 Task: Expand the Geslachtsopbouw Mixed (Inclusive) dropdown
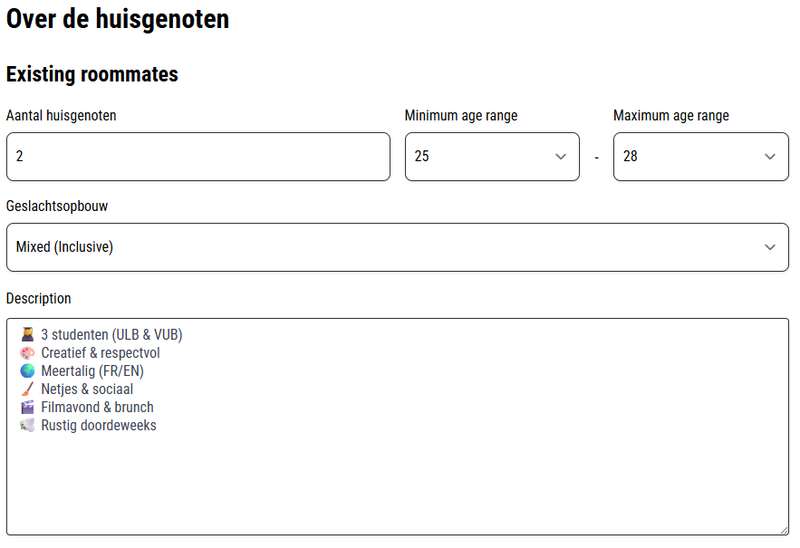397,247
